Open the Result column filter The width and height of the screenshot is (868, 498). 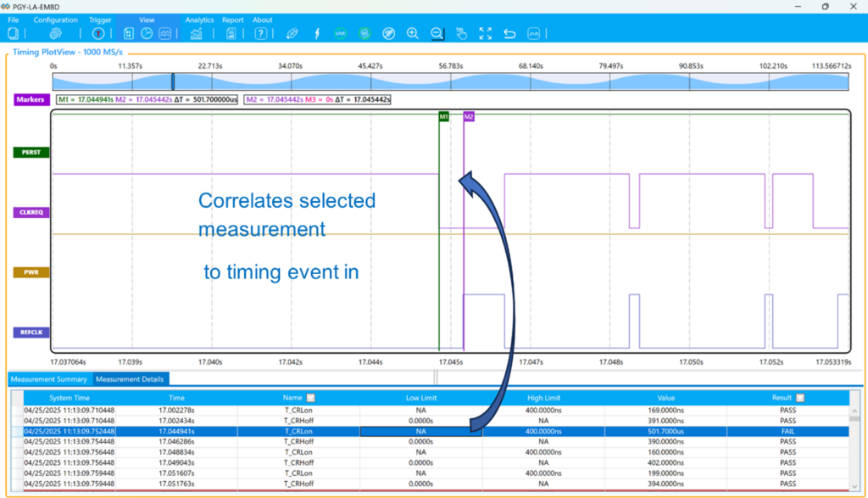point(800,398)
